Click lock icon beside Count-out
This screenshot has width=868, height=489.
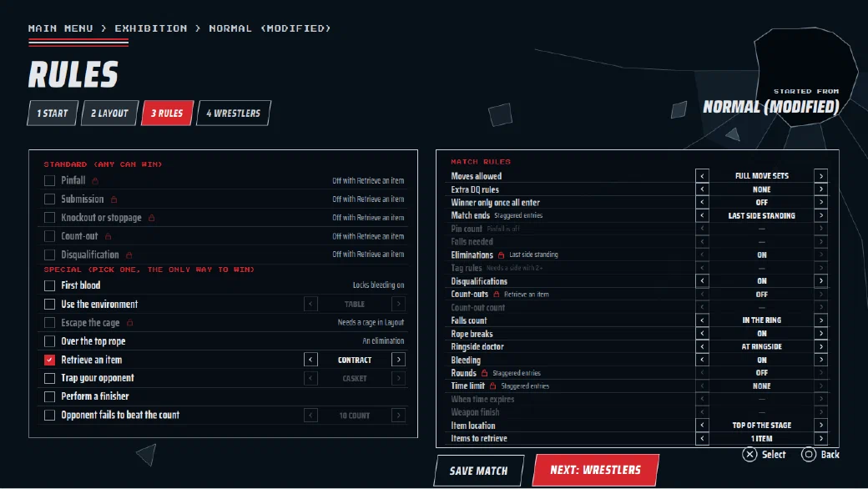pyautogui.click(x=108, y=236)
